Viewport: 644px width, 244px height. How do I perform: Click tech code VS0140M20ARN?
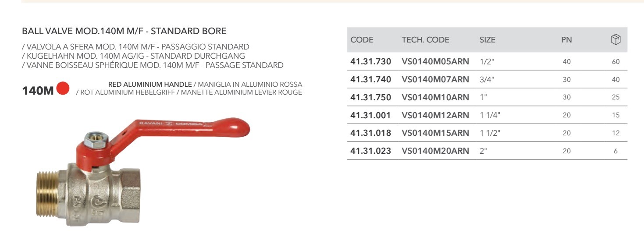[x=435, y=151]
